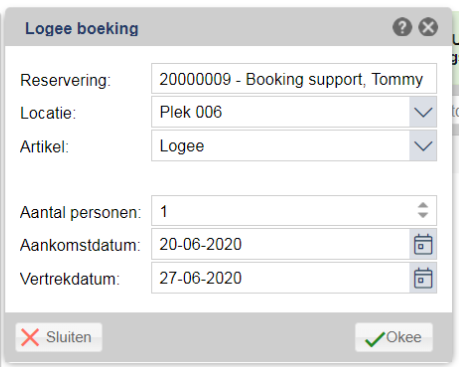Expand the Artikel dropdown arrow
Viewport: 459px width, 367px height.
423,146
